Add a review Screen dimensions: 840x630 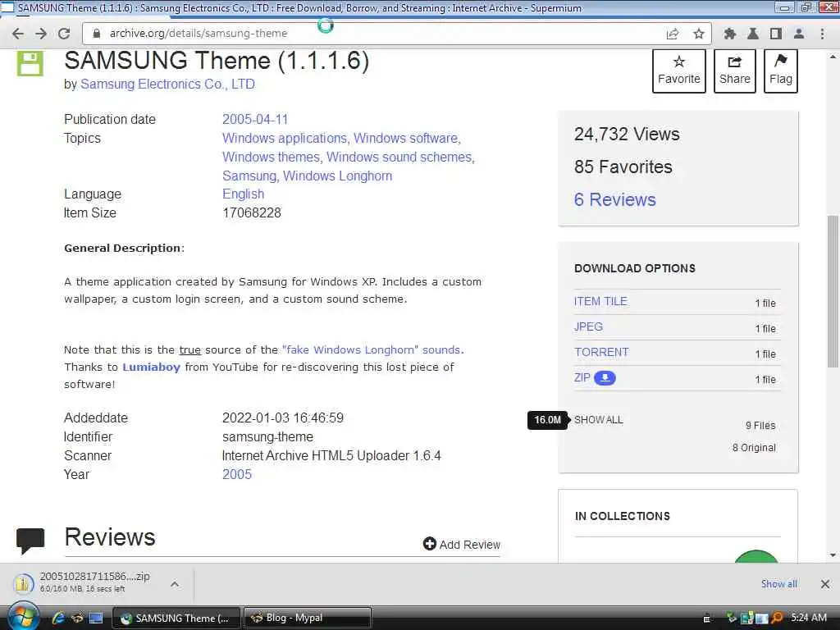(461, 545)
